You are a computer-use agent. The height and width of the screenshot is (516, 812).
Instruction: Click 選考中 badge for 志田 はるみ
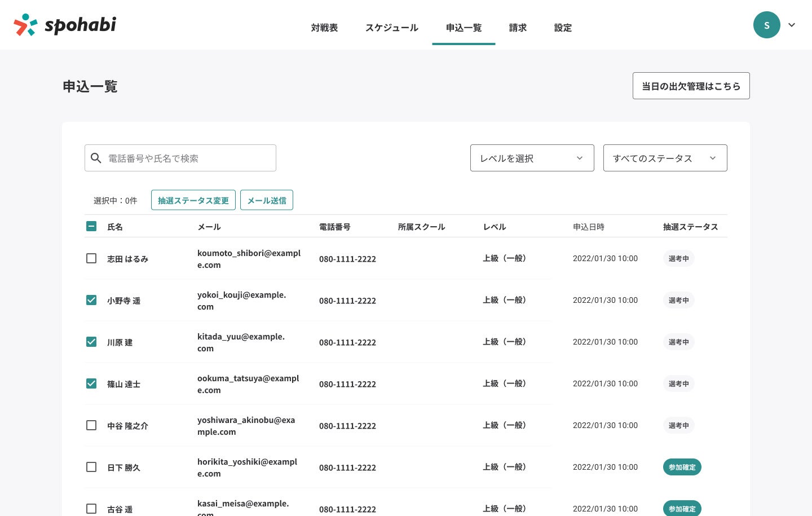point(678,259)
